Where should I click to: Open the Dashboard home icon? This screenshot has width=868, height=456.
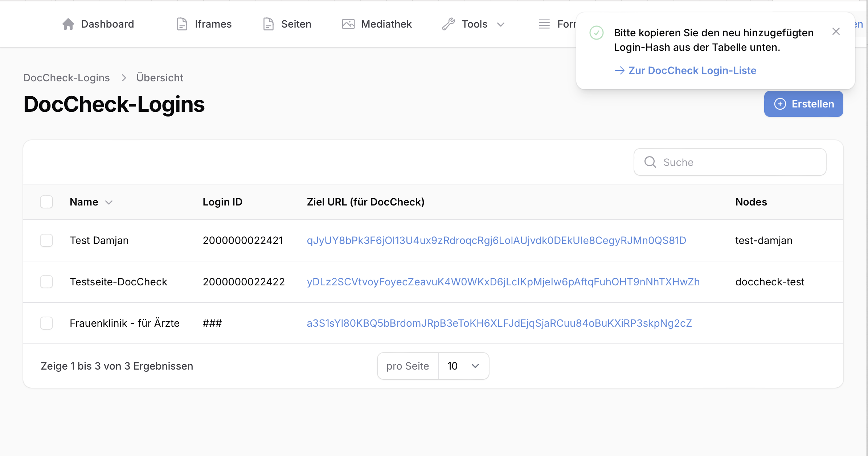click(68, 24)
